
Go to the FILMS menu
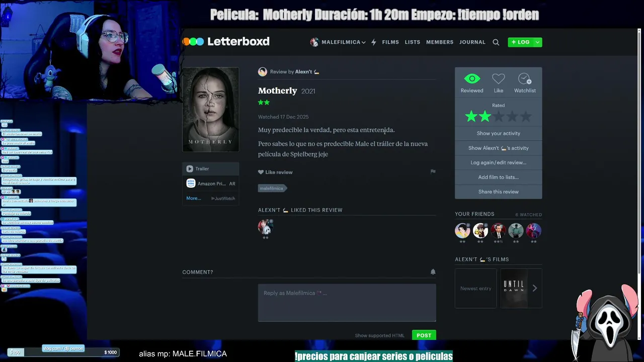[390, 42]
